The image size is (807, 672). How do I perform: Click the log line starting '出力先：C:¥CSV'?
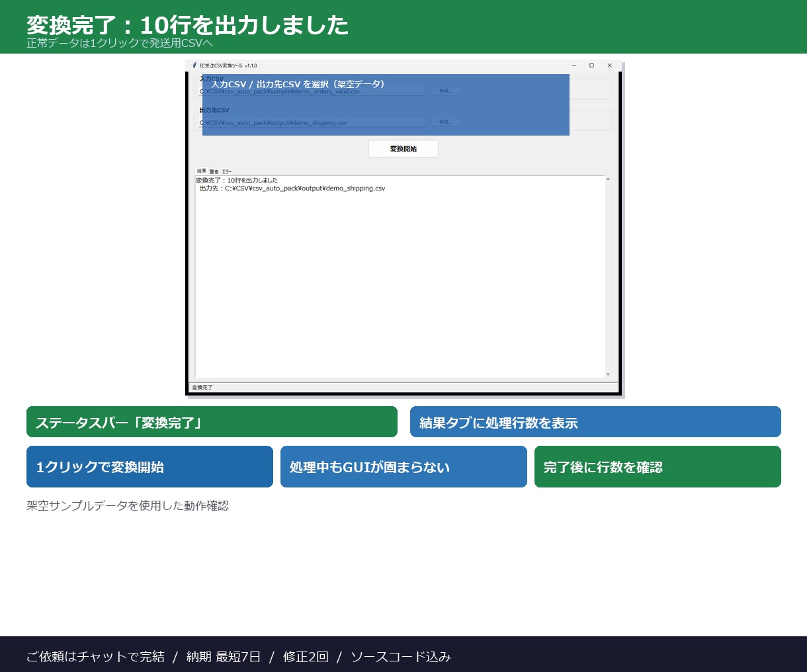pyautogui.click(x=292, y=189)
